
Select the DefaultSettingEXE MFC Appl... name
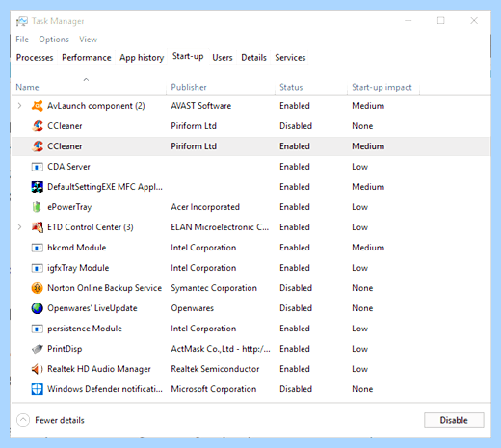click(105, 187)
